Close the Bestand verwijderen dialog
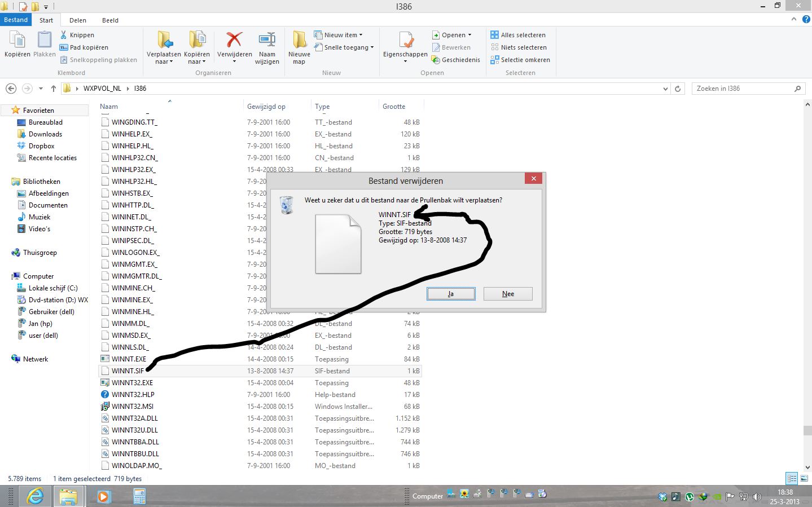This screenshot has width=812, height=507. [x=533, y=179]
